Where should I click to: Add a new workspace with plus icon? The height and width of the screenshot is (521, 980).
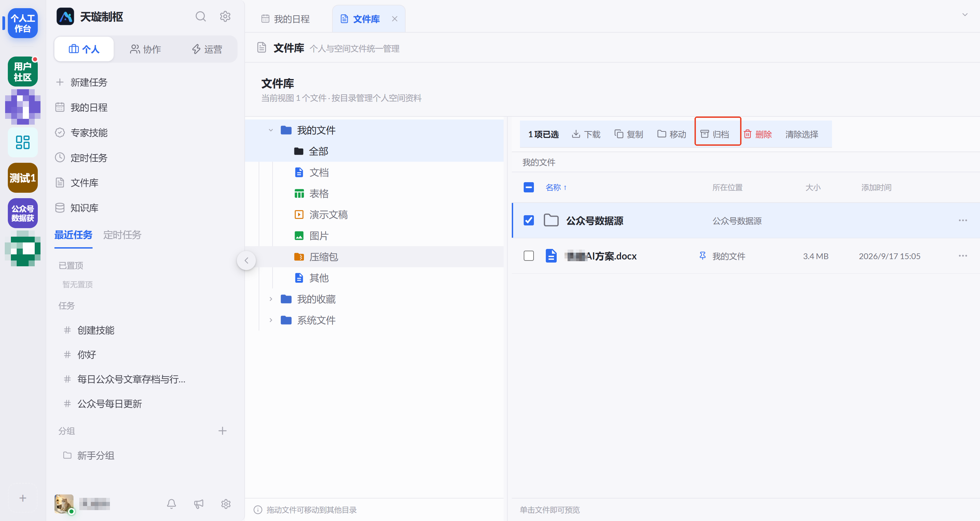[x=23, y=498]
